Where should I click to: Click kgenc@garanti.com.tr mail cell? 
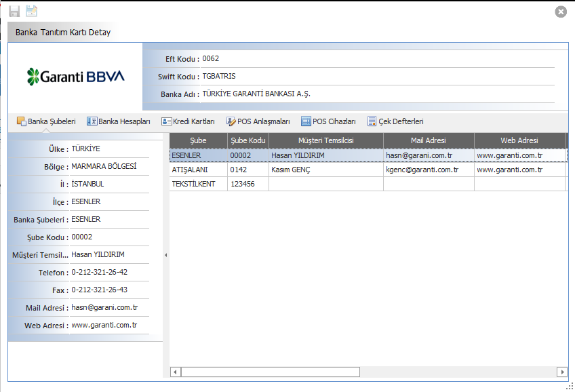tap(429, 170)
